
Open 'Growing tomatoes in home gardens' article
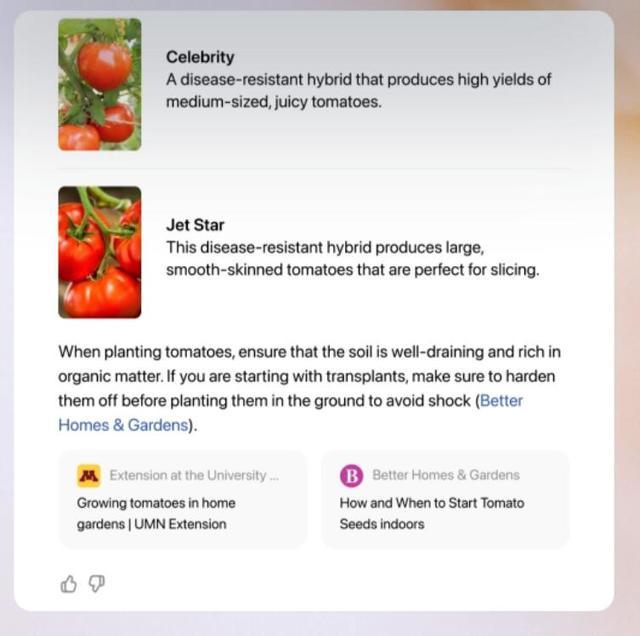tap(156, 503)
